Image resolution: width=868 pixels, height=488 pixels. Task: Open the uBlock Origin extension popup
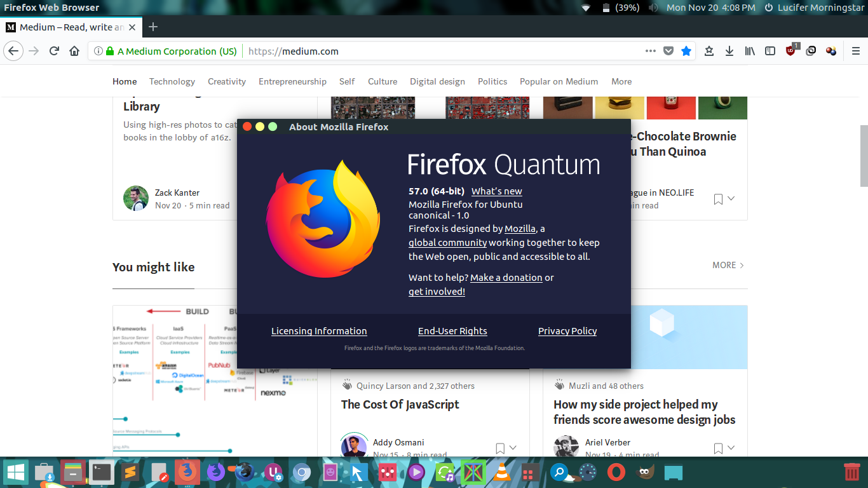click(x=792, y=50)
